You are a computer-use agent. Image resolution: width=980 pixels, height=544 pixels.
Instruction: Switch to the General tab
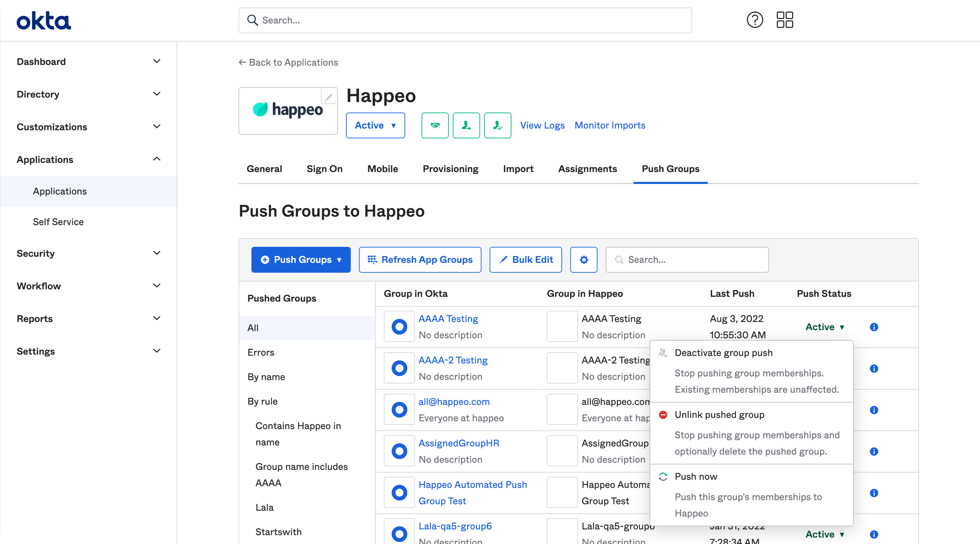pos(264,169)
